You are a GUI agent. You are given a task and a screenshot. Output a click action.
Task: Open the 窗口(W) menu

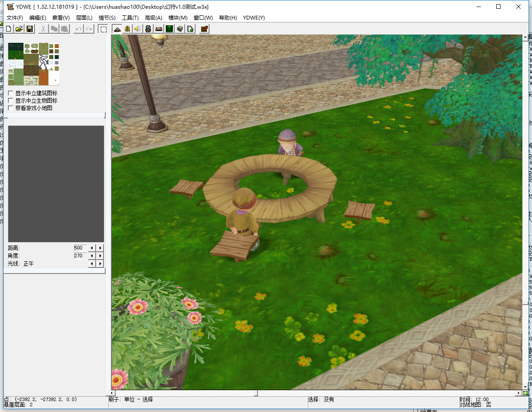pos(203,18)
